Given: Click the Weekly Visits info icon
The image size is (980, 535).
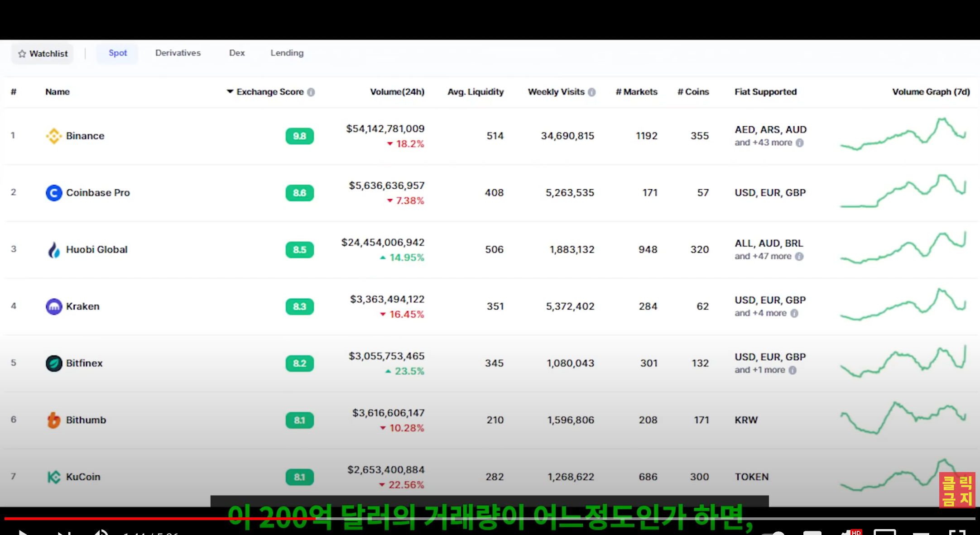Looking at the screenshot, I should [x=591, y=92].
